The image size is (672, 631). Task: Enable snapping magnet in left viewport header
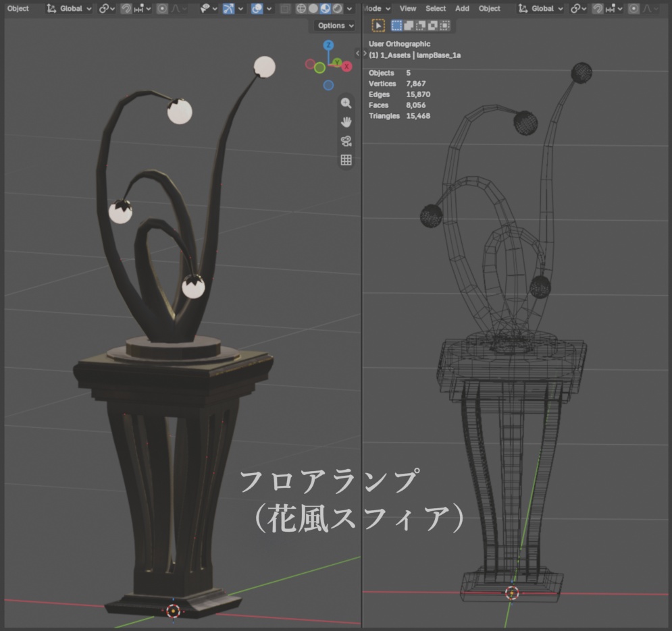click(x=126, y=9)
